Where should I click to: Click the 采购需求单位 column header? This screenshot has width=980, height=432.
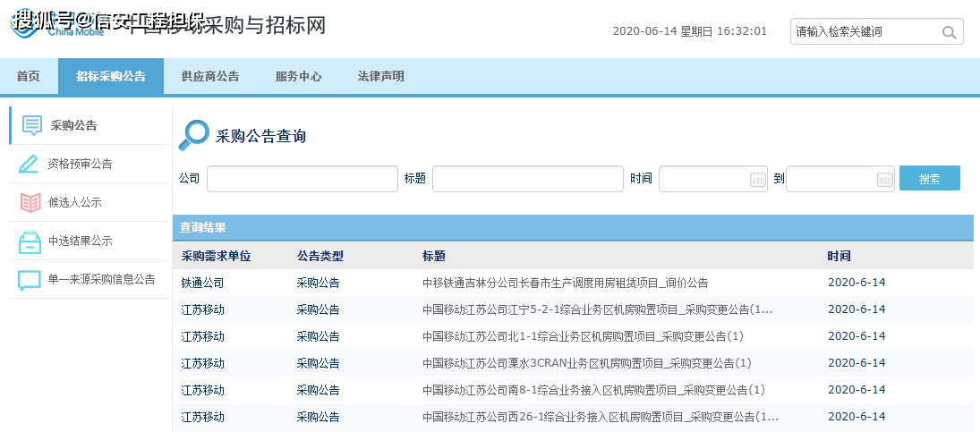[x=216, y=256]
